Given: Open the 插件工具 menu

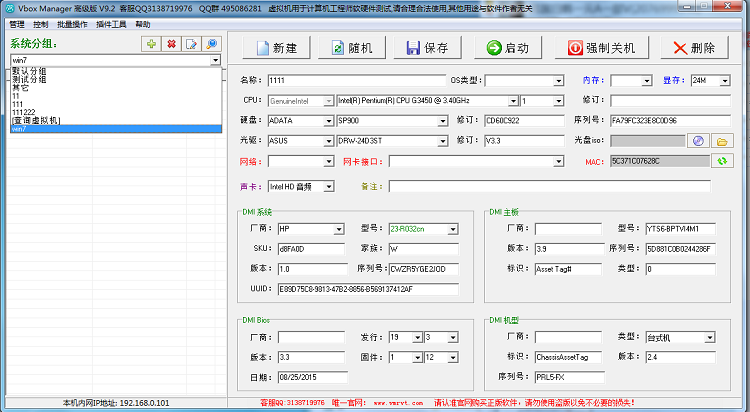Looking at the screenshot, I should (x=111, y=23).
